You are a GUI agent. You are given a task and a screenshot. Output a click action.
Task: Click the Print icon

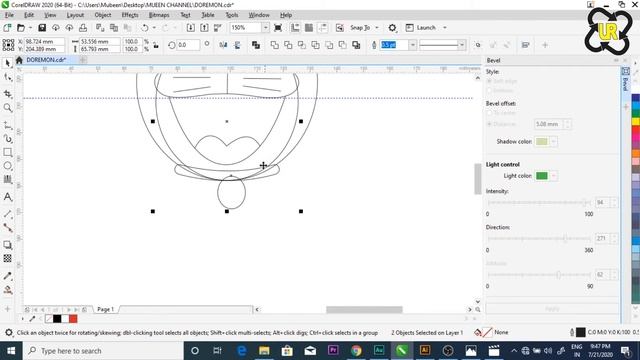[x=83, y=28]
